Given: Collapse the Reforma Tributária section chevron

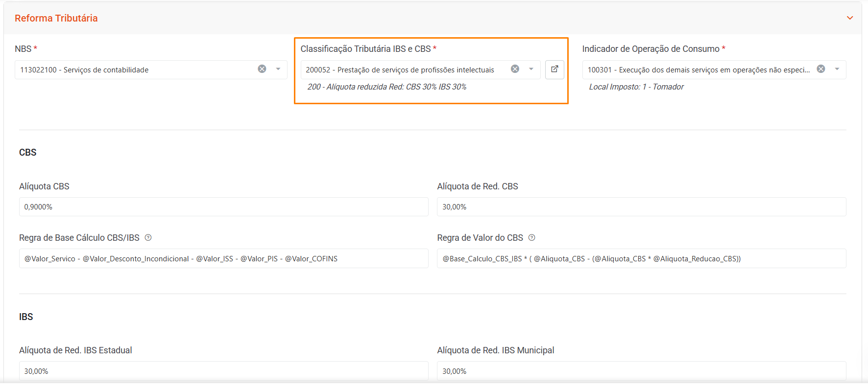Looking at the screenshot, I should coord(850,18).
